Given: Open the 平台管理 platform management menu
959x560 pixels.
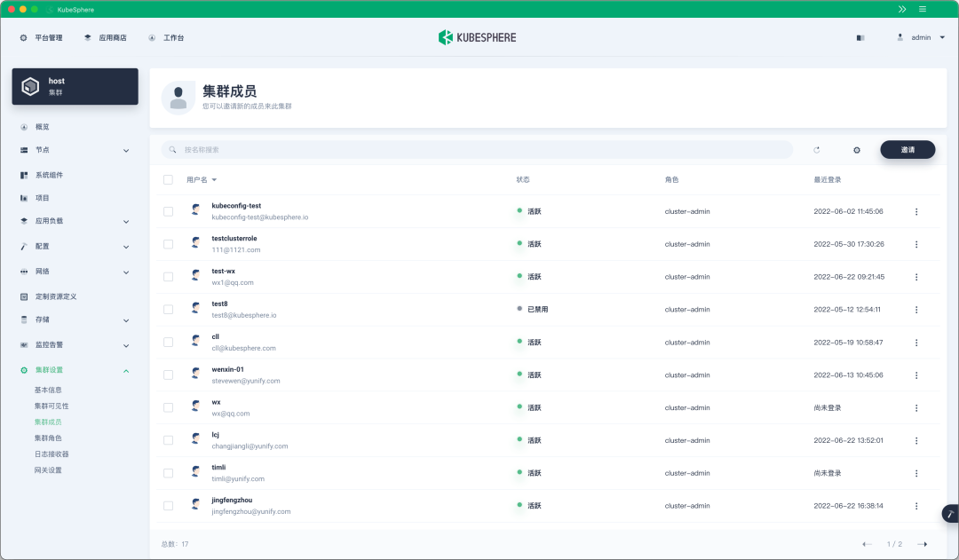Looking at the screenshot, I should click(41, 38).
